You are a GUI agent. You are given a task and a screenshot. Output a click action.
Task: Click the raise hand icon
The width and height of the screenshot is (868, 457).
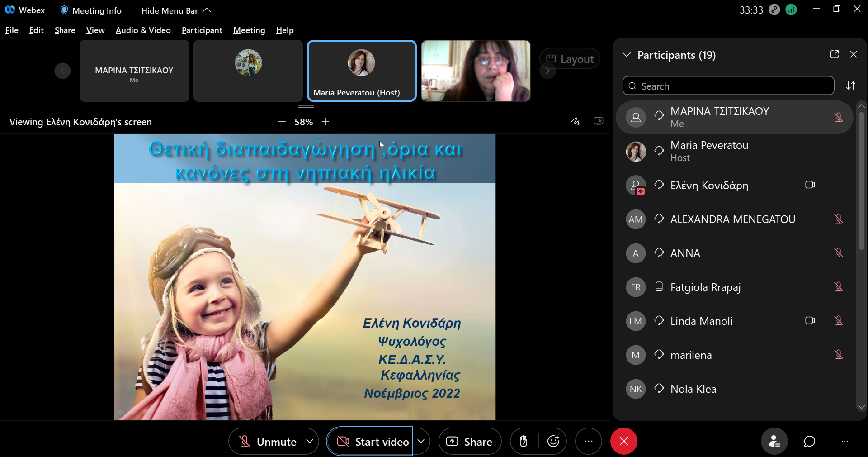coord(524,441)
